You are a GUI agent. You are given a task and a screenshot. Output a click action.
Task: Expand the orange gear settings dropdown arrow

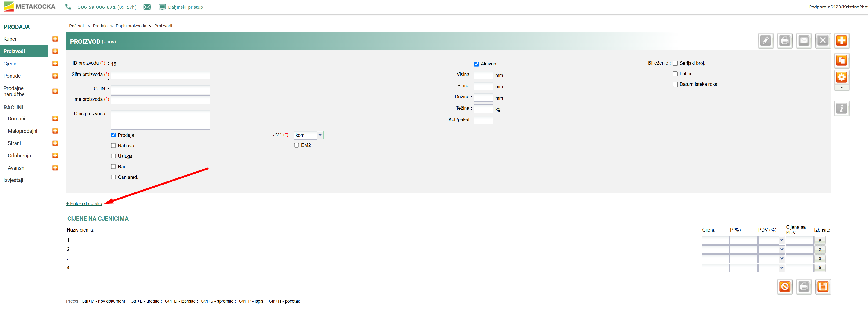tap(841, 87)
